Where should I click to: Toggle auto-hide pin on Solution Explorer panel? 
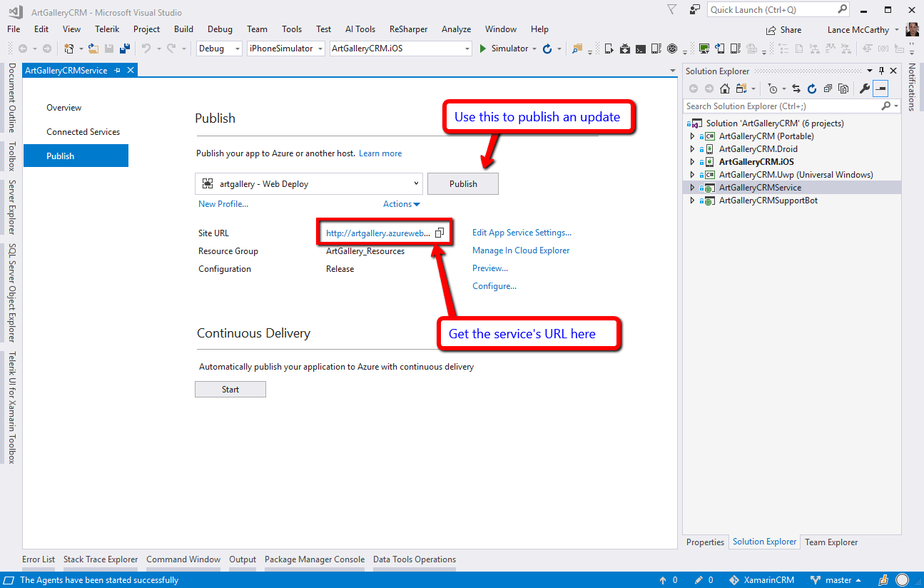(x=882, y=71)
